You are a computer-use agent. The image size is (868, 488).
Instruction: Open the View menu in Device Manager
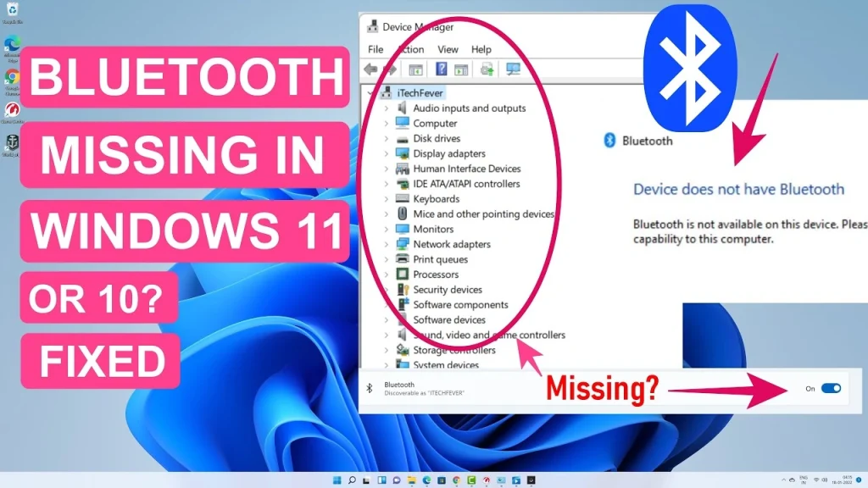pos(448,49)
